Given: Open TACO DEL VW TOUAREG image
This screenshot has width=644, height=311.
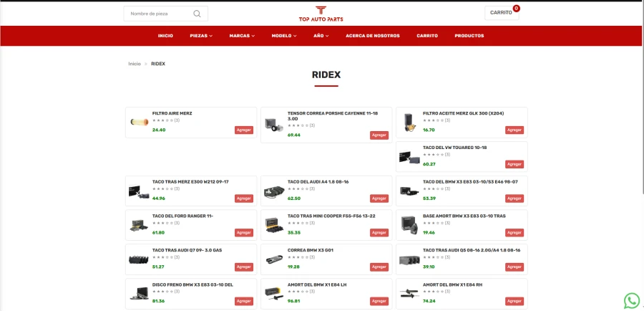Looking at the screenshot, I should click(409, 157).
